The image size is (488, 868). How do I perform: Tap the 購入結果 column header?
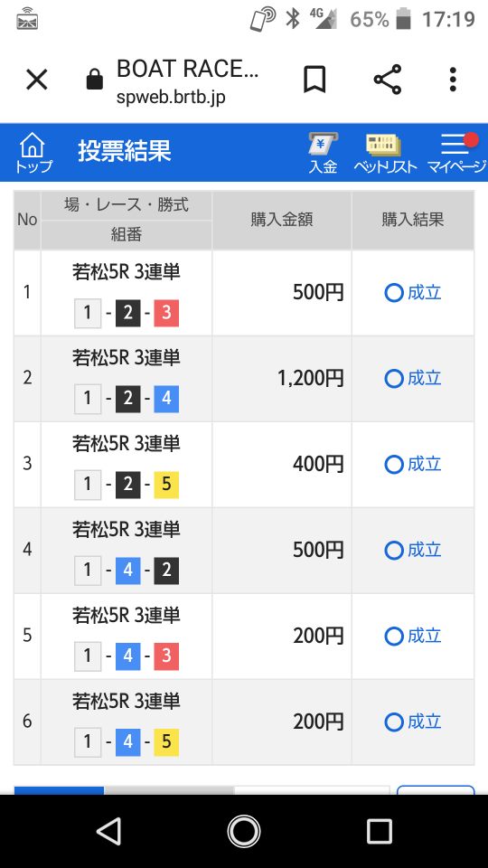(x=413, y=220)
